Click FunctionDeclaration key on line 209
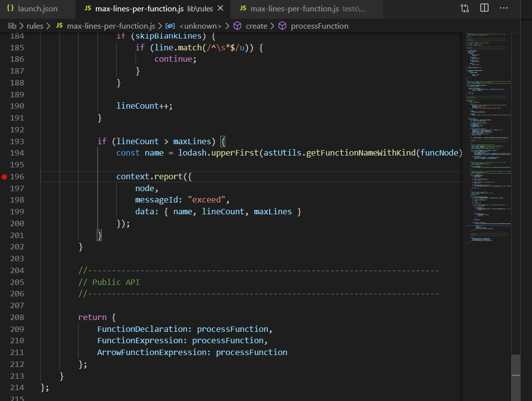 142,329
